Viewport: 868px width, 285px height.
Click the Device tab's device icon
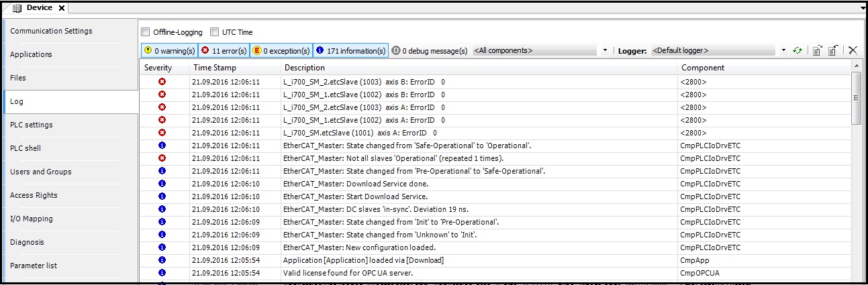point(17,7)
